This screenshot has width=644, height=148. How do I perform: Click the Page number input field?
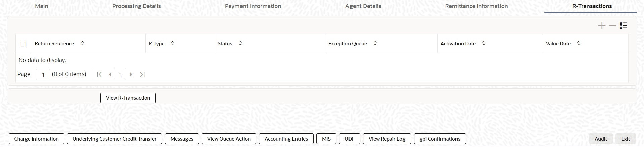(43, 74)
